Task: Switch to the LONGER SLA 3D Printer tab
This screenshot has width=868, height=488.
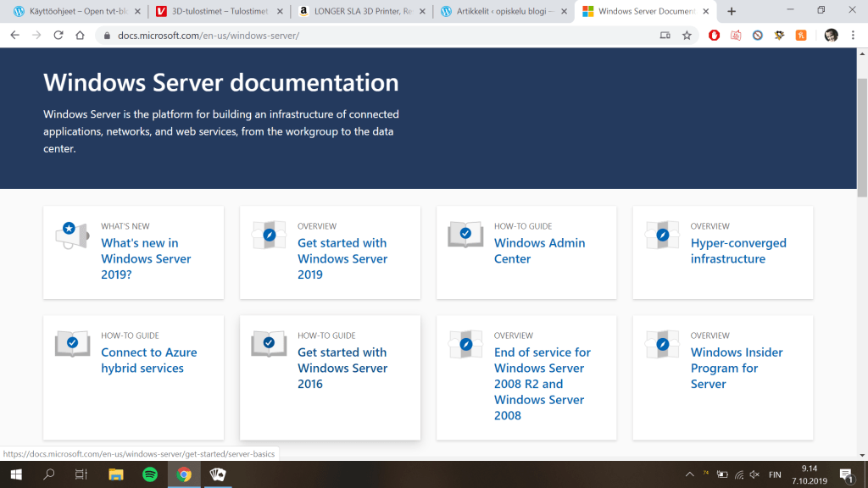Action: [361, 11]
